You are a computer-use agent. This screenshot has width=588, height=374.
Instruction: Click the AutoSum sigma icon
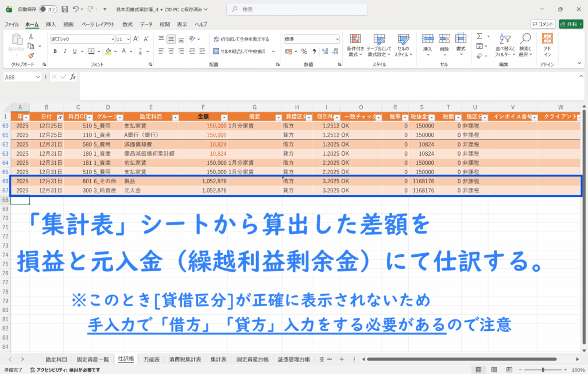pos(479,36)
